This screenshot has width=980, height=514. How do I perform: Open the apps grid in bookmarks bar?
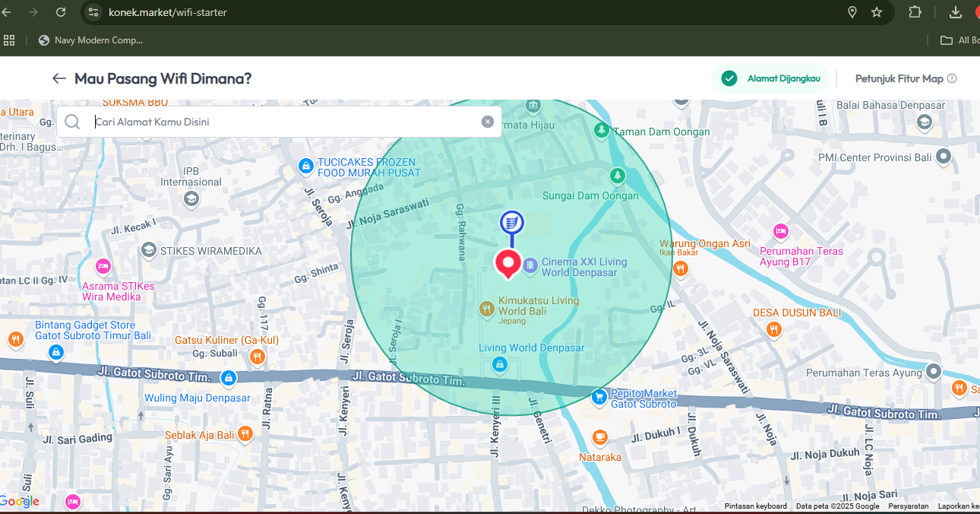9,40
